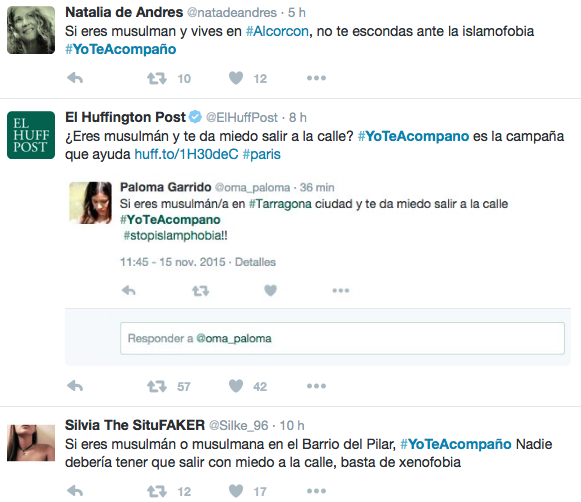The width and height of the screenshot is (581, 502).
Task: Open the #Alcorcon hashtag
Action: [x=277, y=31]
